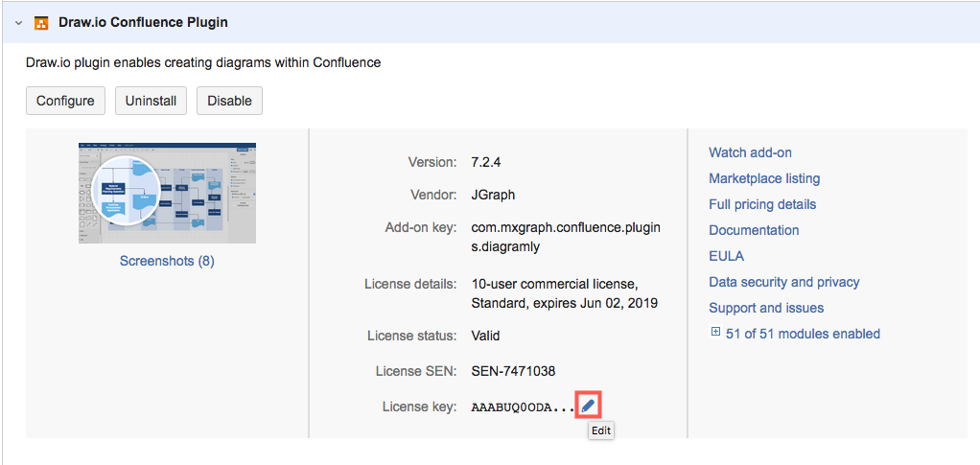Click the 51 of 51 modules enabled link
This screenshot has height=465, width=980.
(803, 334)
